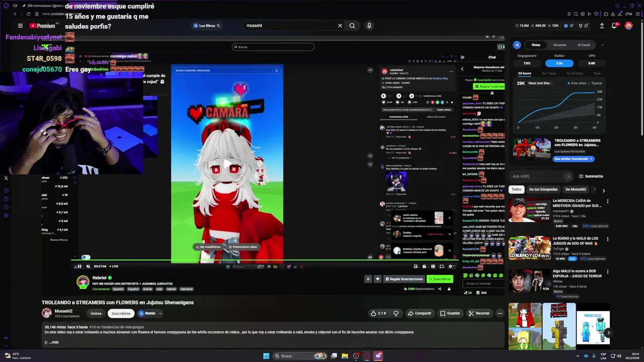The image size is (644, 362).
Task: Click the Compartir share button
Action: coord(419,313)
